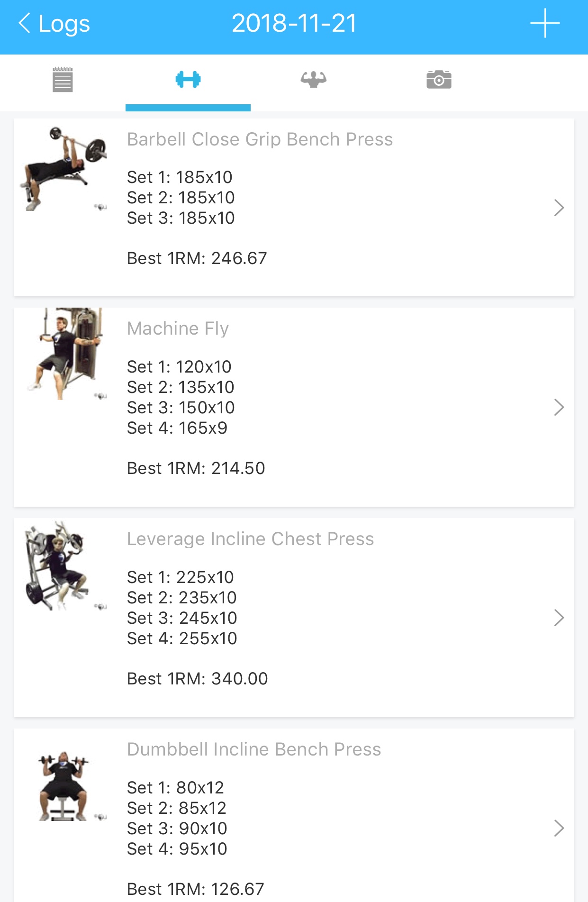
Task: Tap the Set 4: 165x9 line
Action: (x=177, y=428)
